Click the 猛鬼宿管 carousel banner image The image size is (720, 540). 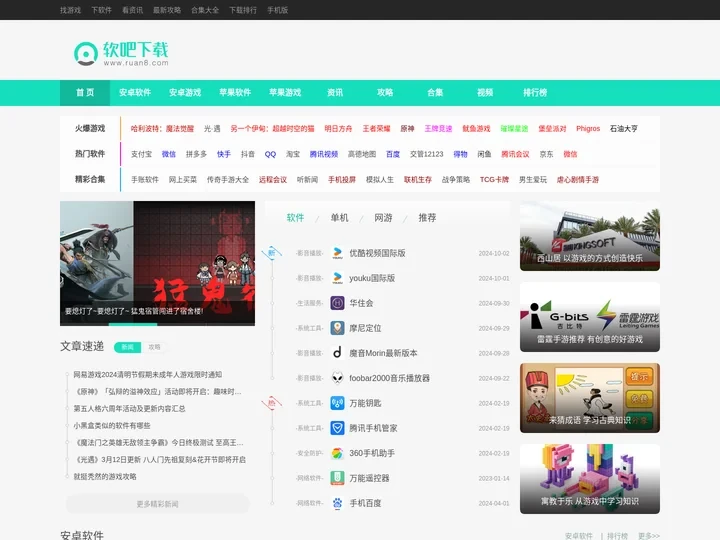click(158, 263)
